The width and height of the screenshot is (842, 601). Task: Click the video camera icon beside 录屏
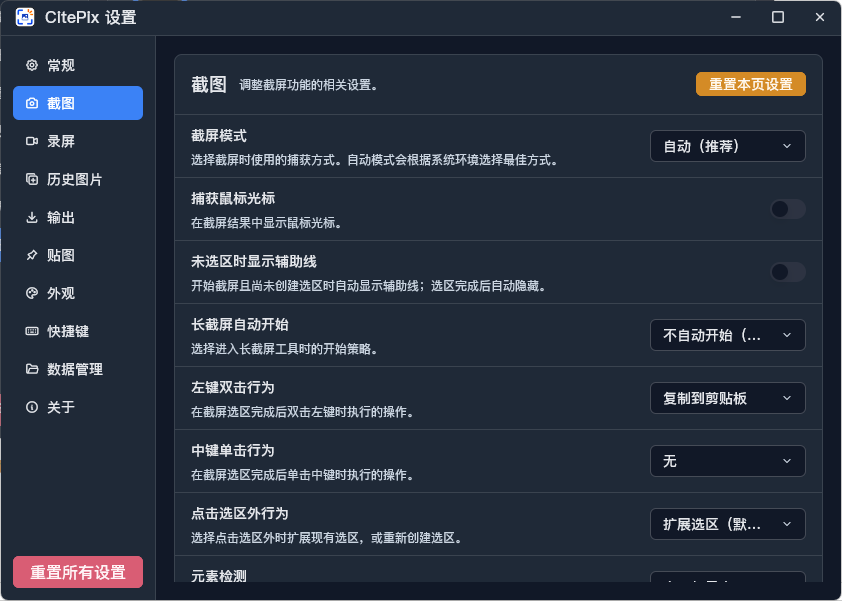click(32, 141)
